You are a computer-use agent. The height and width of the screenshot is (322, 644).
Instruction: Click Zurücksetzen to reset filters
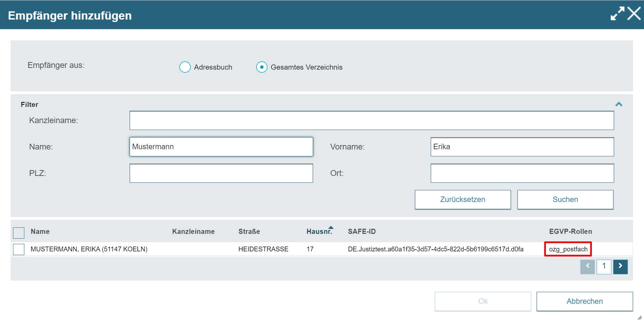pos(463,200)
